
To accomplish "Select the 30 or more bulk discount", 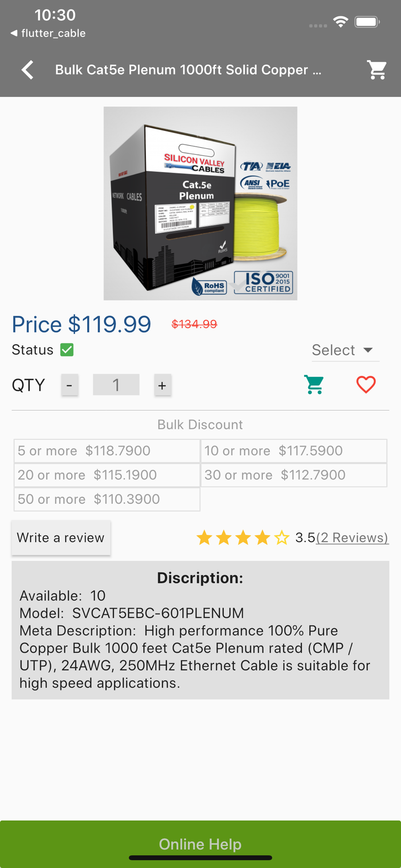I will 294,475.
